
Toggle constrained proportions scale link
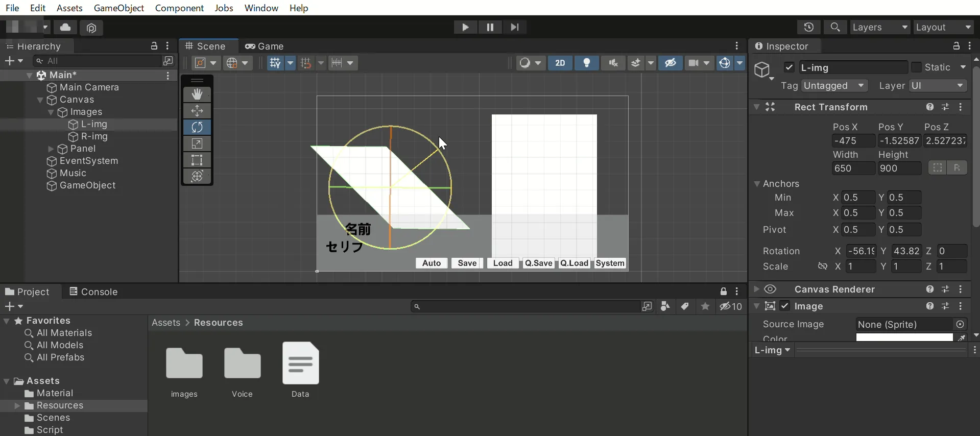(822, 267)
